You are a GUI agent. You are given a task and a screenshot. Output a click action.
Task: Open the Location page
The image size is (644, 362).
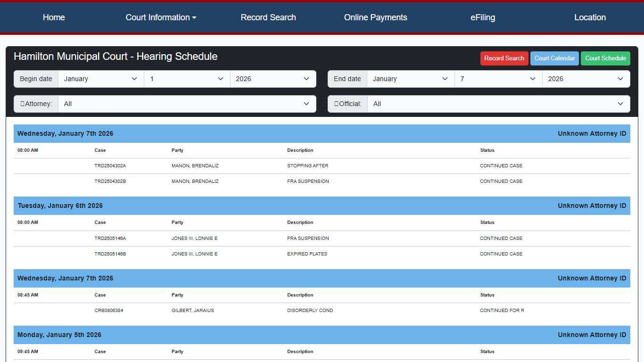coord(590,17)
